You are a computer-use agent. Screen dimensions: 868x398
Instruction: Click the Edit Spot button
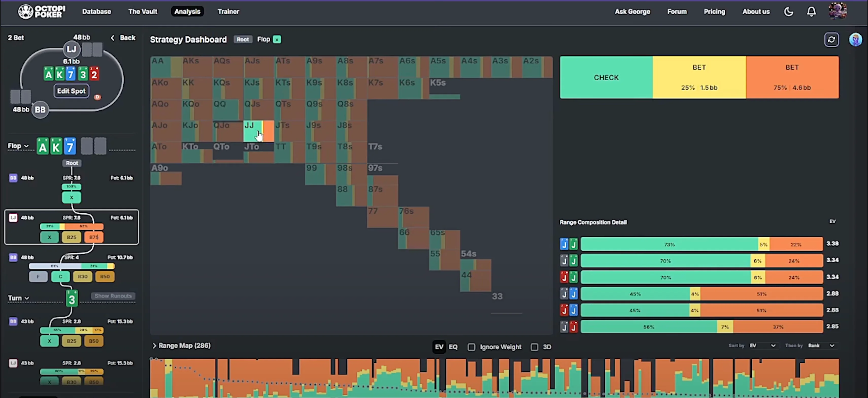point(71,91)
